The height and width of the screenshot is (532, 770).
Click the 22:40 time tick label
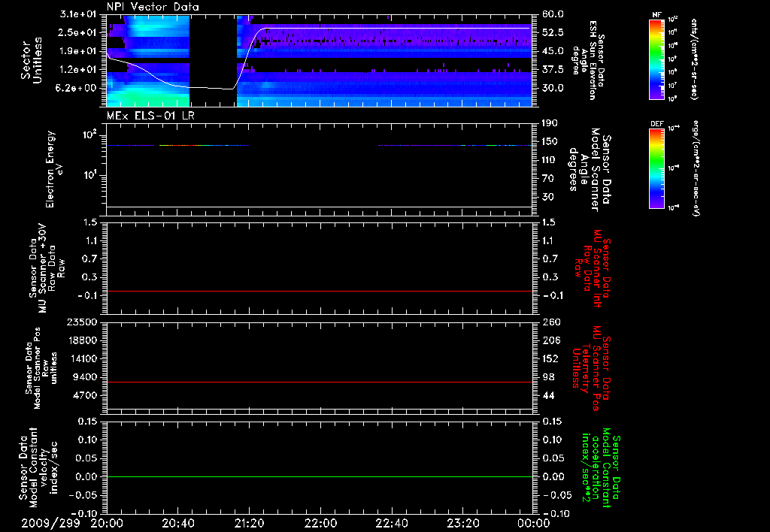tap(391, 523)
